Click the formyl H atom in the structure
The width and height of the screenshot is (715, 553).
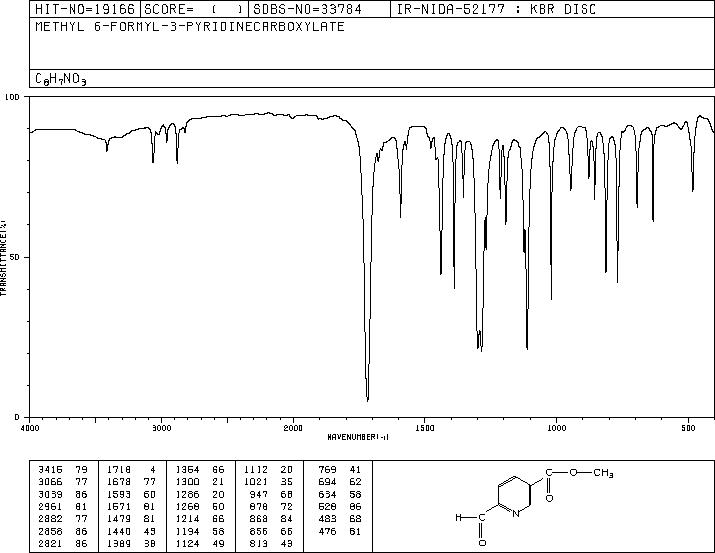point(458,517)
